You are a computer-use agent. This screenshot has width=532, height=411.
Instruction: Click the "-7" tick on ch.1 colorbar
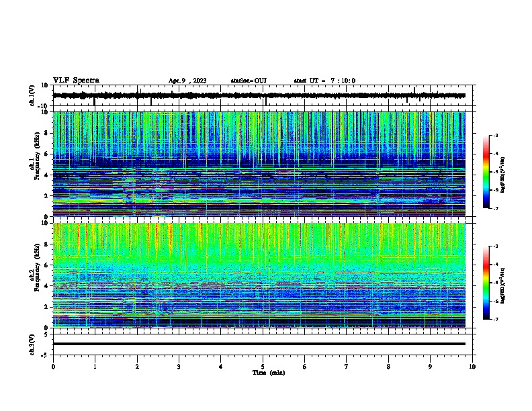[495, 208]
